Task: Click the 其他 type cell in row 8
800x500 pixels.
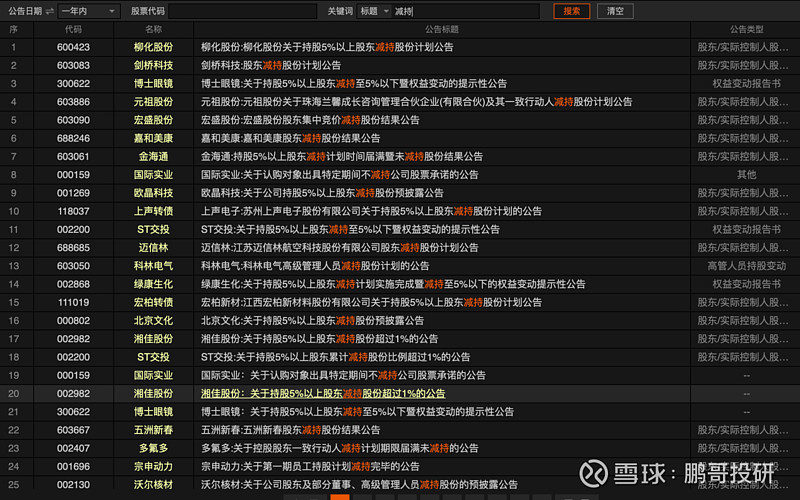Action: pyautogui.click(x=746, y=175)
